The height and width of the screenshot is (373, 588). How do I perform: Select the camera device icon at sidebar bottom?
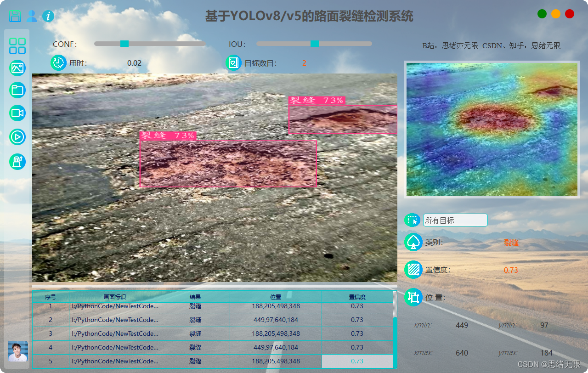click(17, 162)
